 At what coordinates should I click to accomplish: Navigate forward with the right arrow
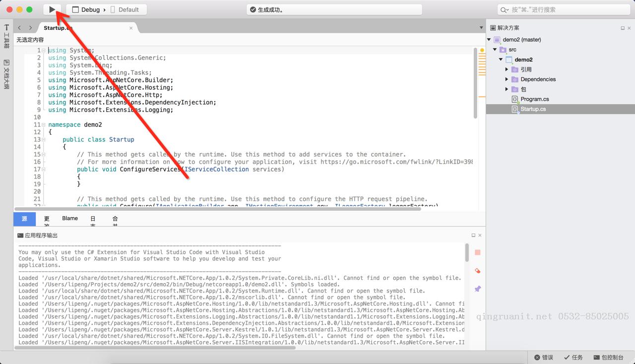coord(30,28)
